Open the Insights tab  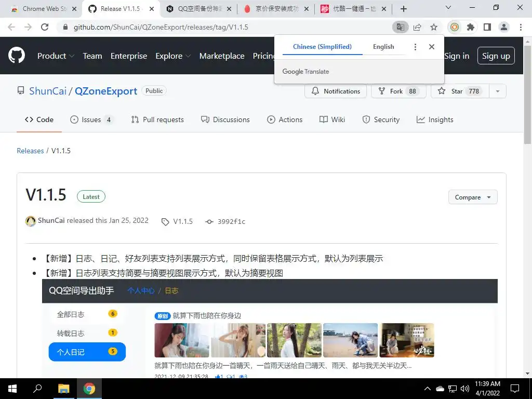tap(435, 119)
